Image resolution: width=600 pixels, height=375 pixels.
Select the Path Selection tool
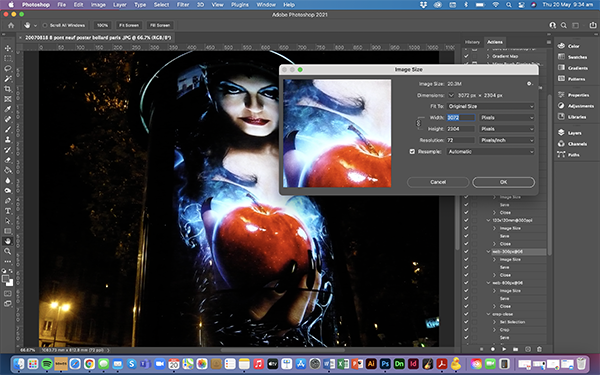8,221
